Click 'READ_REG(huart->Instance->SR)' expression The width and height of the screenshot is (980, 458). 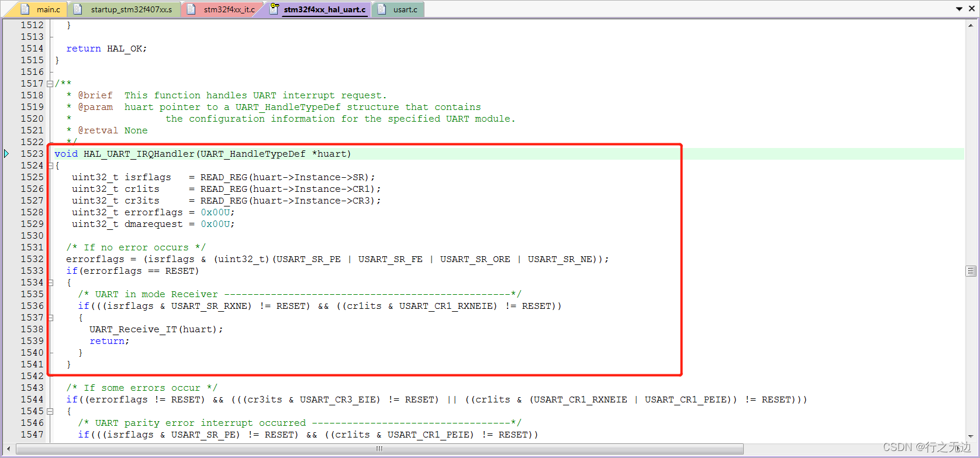click(x=285, y=177)
